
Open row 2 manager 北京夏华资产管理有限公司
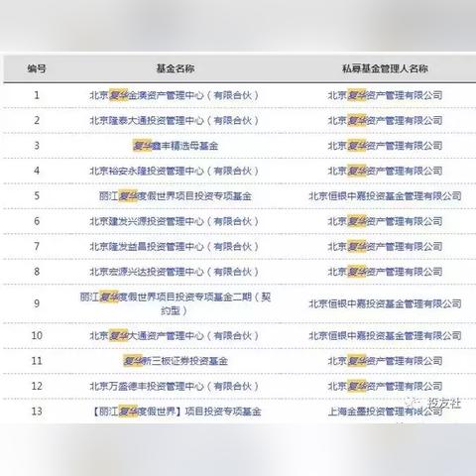[x=385, y=121]
